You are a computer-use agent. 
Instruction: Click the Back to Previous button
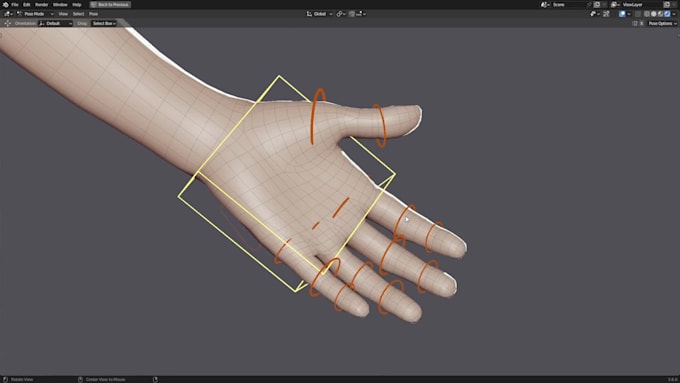110,4
